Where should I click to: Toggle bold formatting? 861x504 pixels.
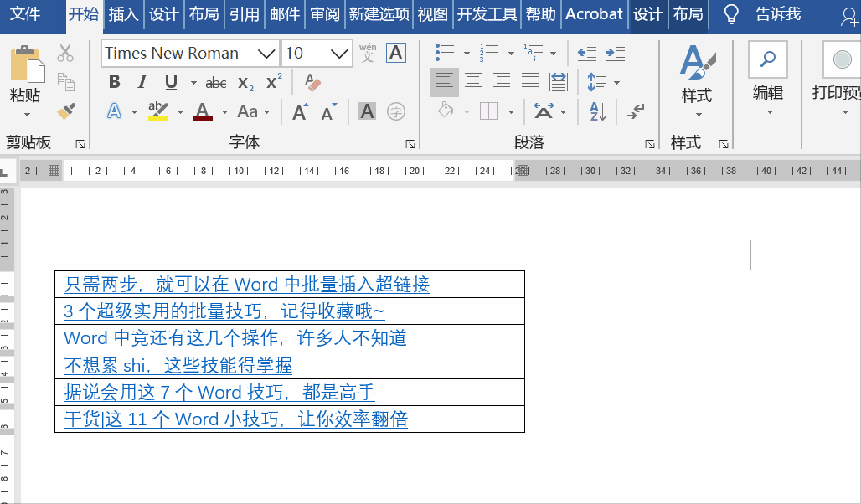click(x=114, y=82)
